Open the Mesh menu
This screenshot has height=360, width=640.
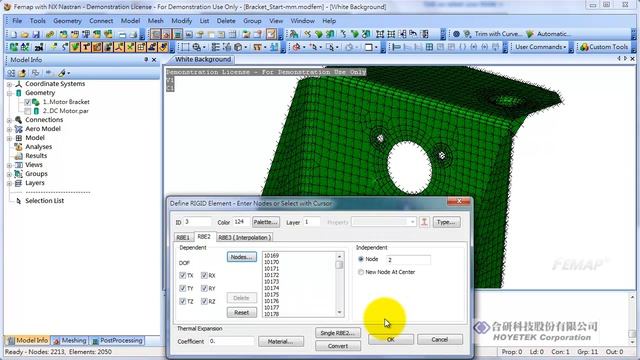click(156, 21)
